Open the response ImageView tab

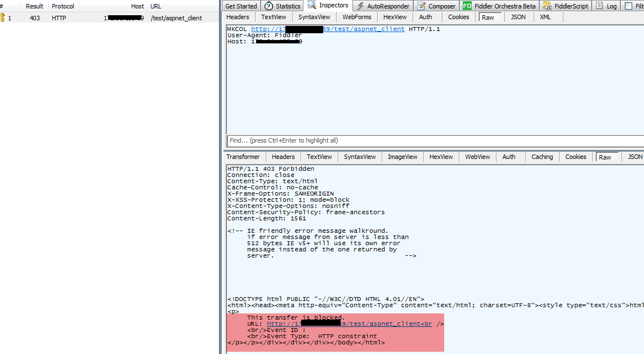[402, 157]
